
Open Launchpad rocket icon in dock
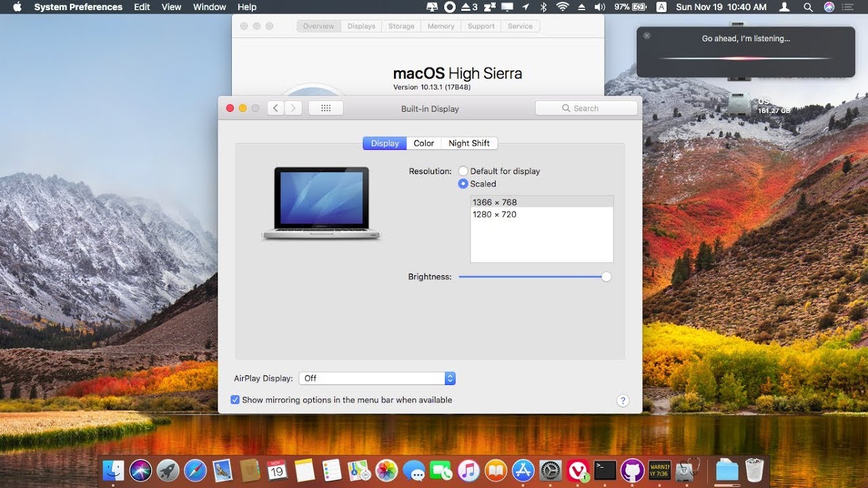click(167, 470)
